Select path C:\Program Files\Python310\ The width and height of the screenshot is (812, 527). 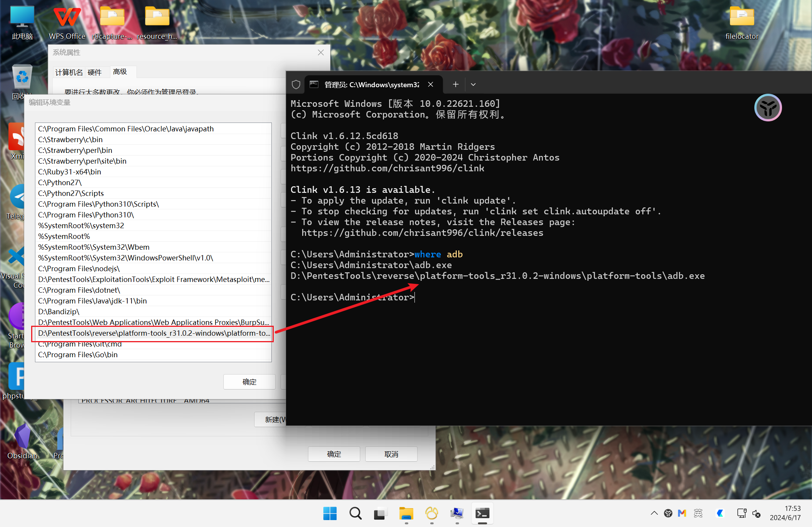coord(153,215)
